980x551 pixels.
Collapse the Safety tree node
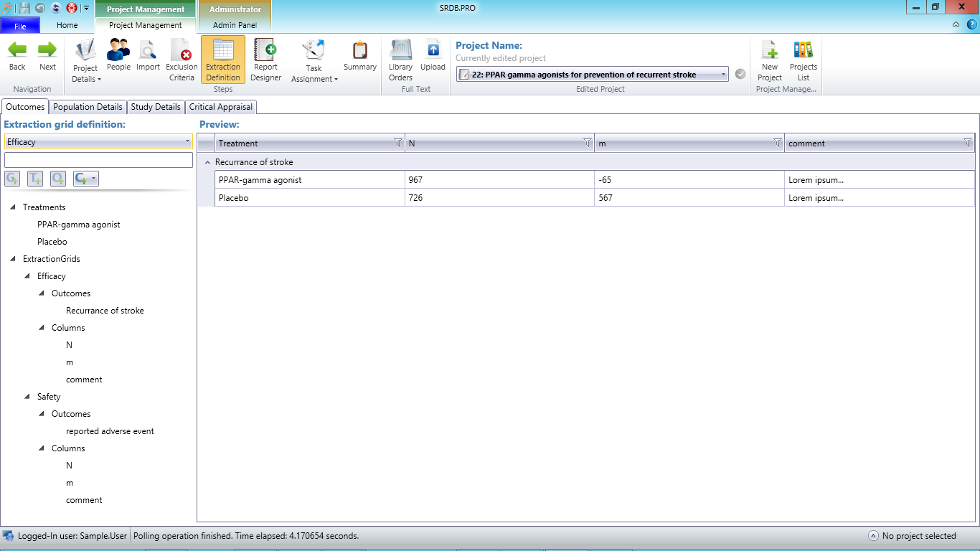click(27, 397)
